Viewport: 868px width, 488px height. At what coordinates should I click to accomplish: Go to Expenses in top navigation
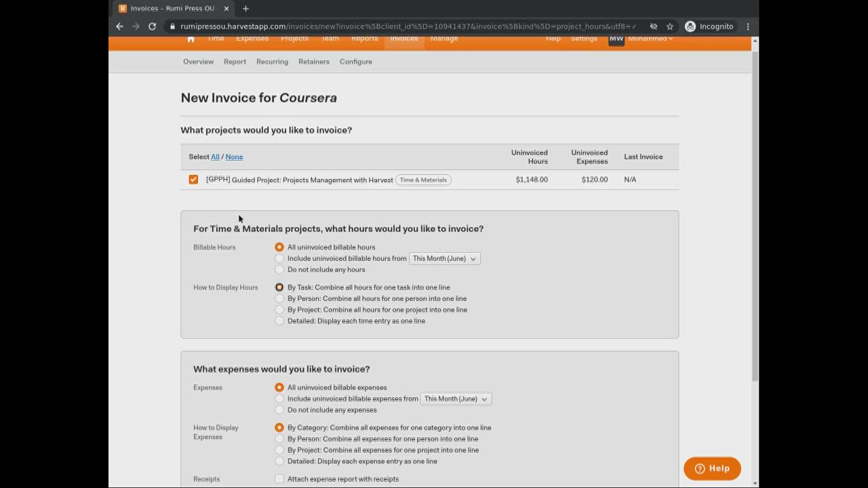point(252,39)
